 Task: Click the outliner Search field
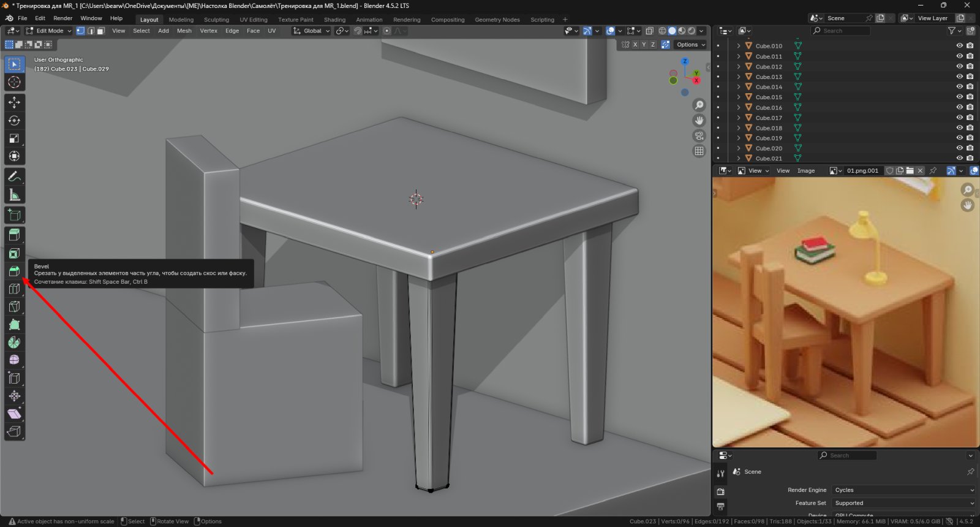coord(840,31)
